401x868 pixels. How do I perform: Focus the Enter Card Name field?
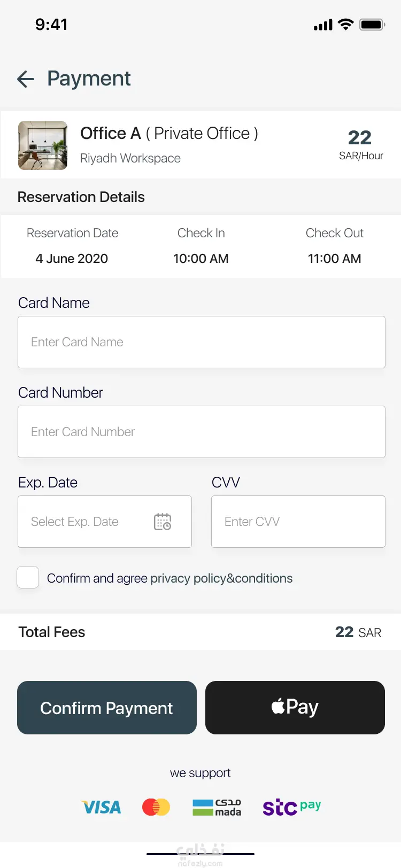pos(202,342)
